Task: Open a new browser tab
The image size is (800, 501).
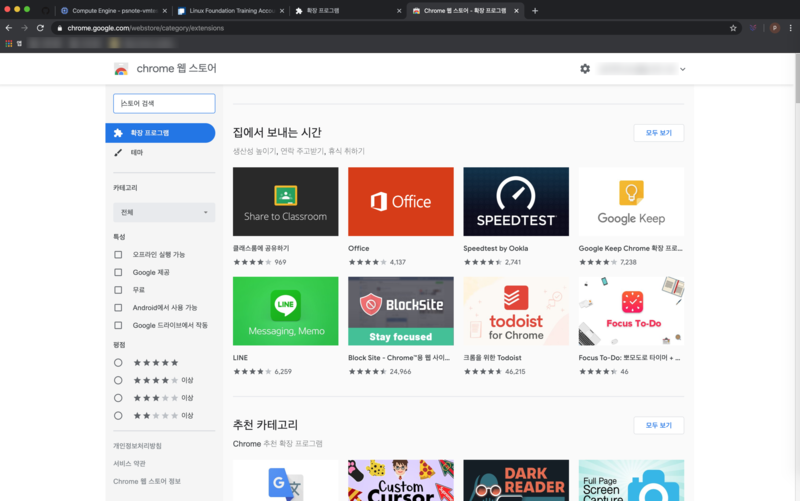Action: 535,11
